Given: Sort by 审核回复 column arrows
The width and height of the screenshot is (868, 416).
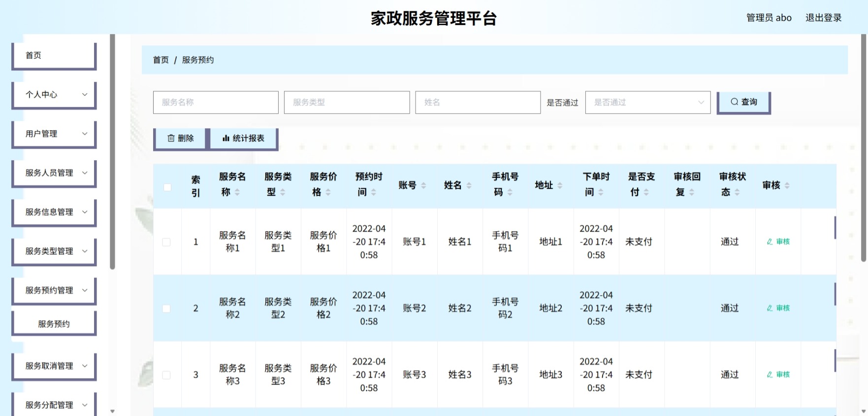Looking at the screenshot, I should [x=692, y=192].
